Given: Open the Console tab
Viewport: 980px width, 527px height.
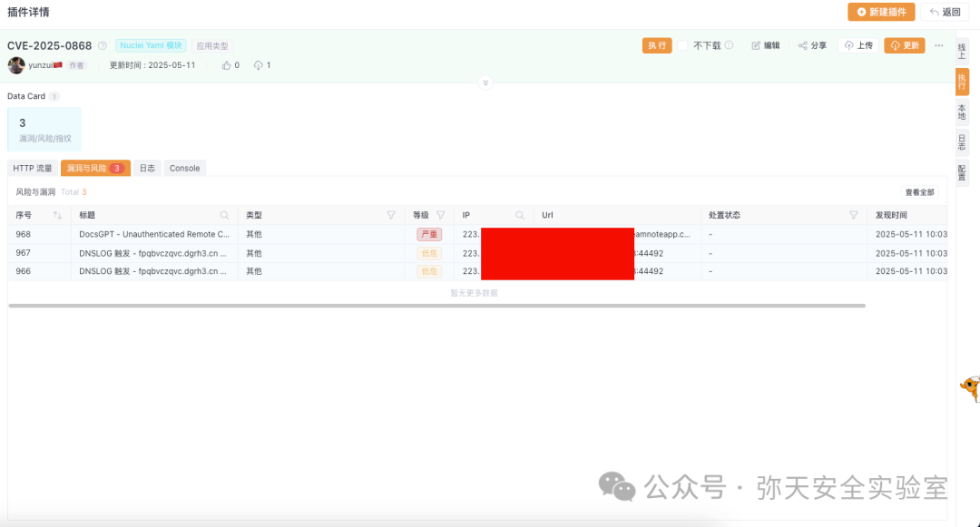Looking at the screenshot, I should coord(184,168).
